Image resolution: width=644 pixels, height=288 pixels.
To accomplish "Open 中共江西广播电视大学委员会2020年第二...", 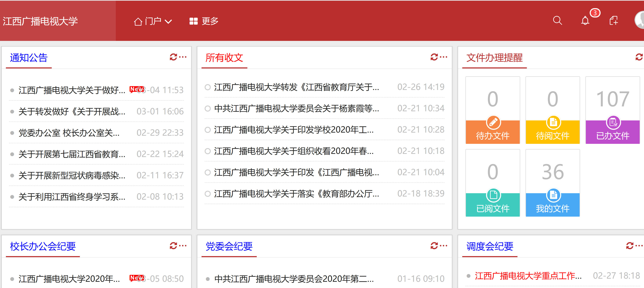I will point(294,279).
